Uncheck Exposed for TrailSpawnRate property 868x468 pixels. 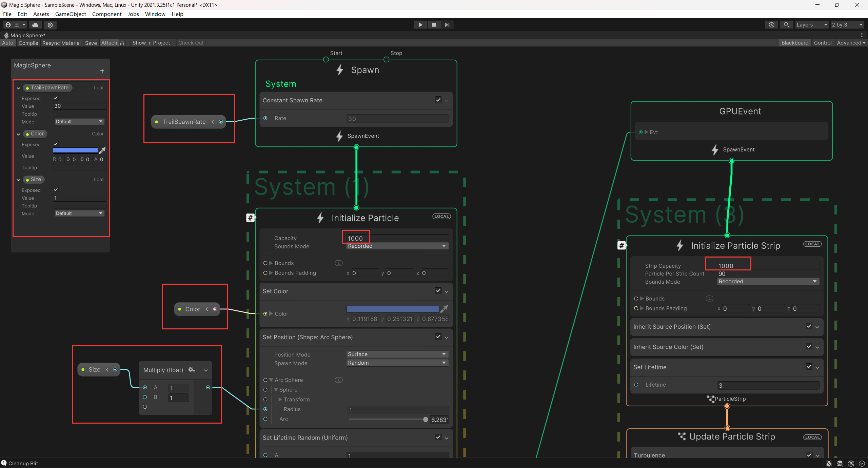coord(56,98)
